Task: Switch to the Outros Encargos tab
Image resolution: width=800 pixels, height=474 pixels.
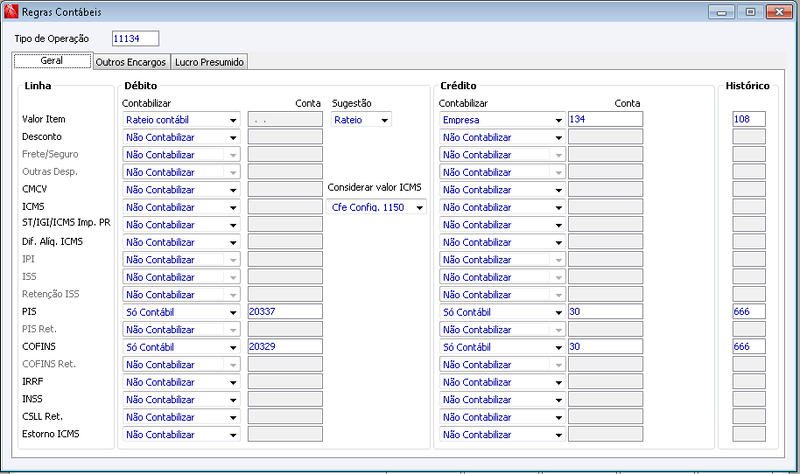Action: [x=131, y=62]
